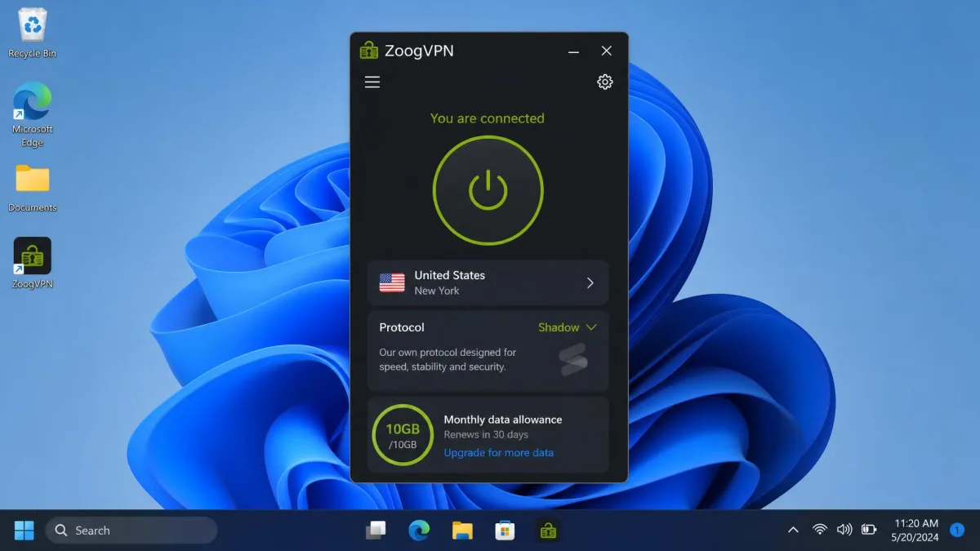
Task: Open the Windows Start menu
Action: pyautogui.click(x=24, y=531)
